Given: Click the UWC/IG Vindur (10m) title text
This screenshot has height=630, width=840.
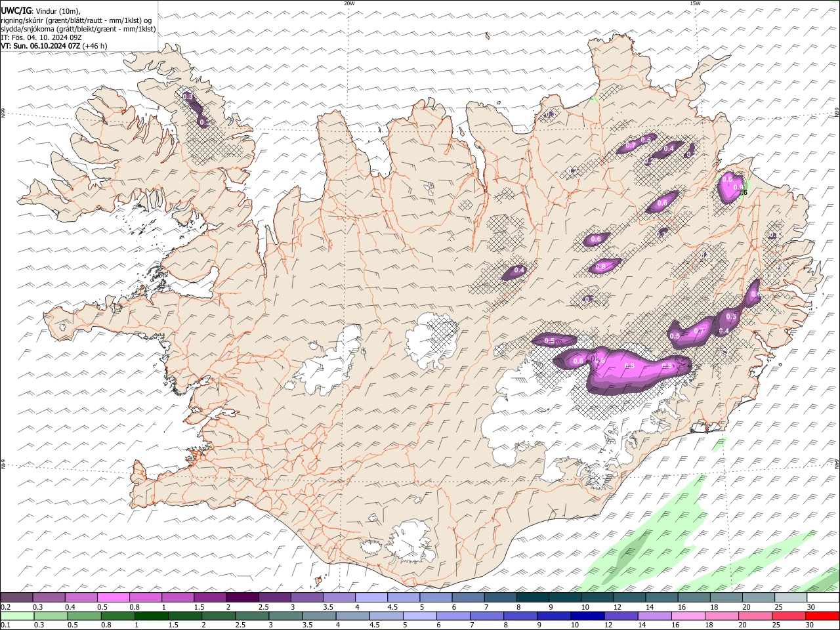Looking at the screenshot, I should point(41,10).
